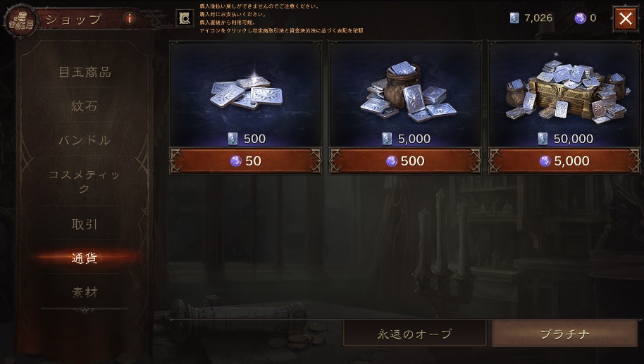The image size is (644, 364).
Task: Select the 500 platinum pack thumbnail
Action: 246,94
